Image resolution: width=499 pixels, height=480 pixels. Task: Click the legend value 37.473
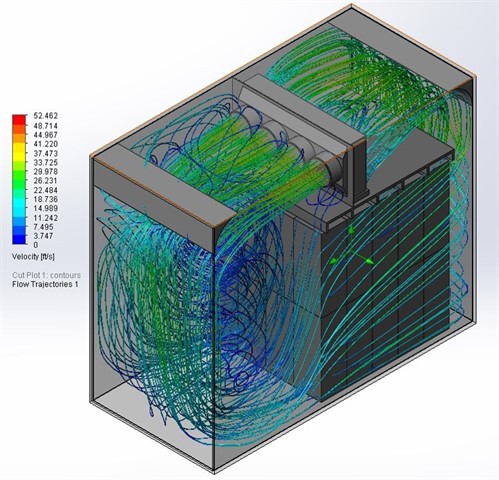46,153
